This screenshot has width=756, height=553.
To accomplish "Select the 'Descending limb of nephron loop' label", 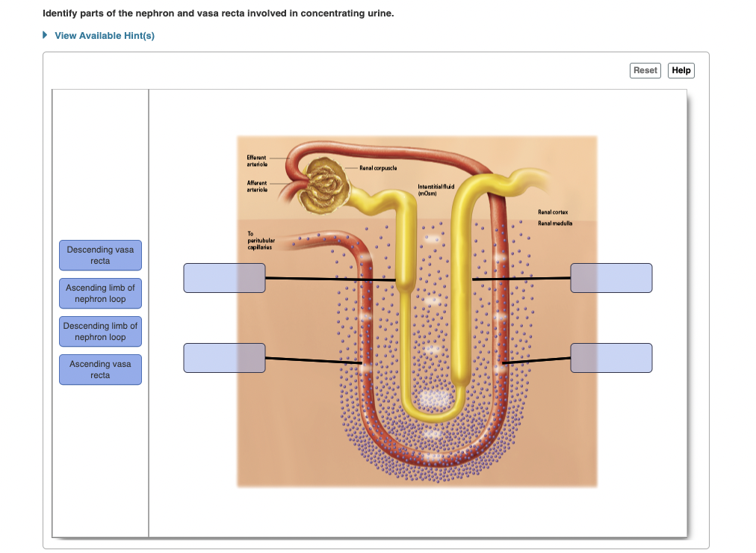I will 100,331.
